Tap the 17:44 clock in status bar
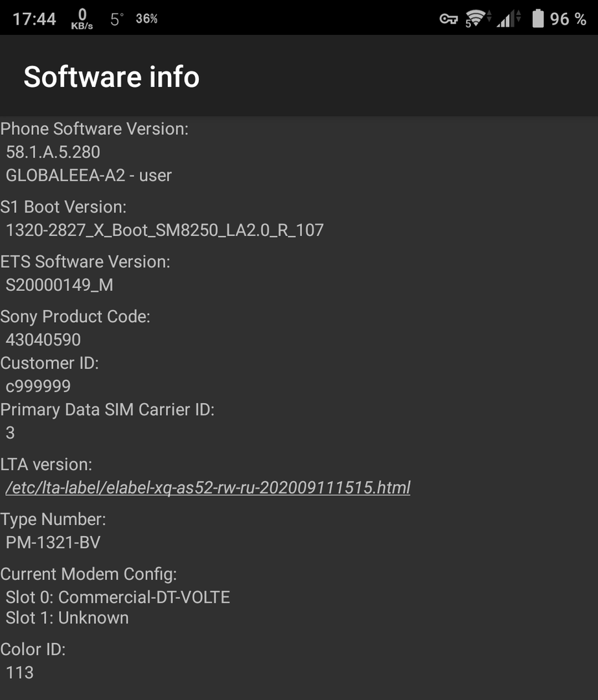 coord(34,19)
